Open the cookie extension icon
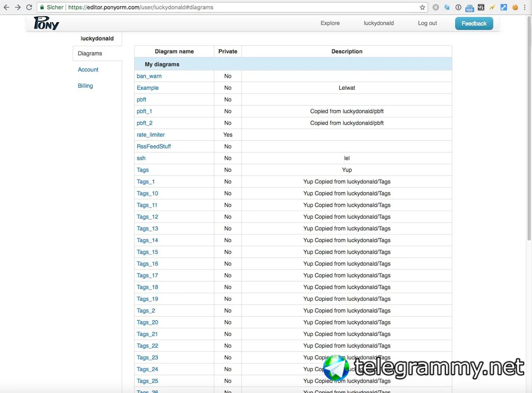The height and width of the screenshot is (393, 532). click(515, 7)
